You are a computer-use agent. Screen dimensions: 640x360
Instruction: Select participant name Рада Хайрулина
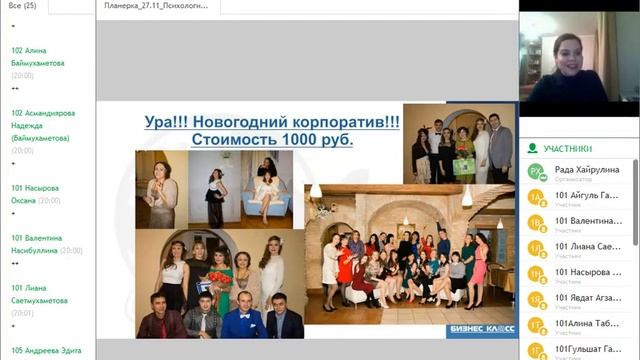tap(587, 169)
